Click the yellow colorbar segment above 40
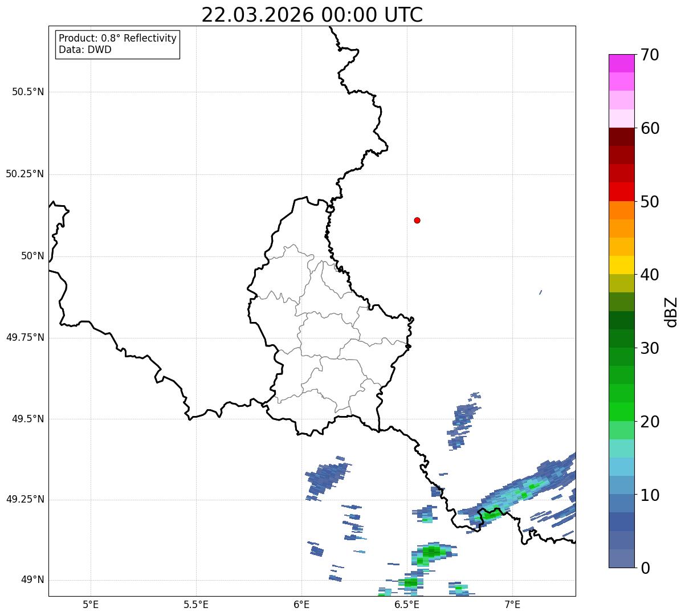Viewport: 685px width, 616px height. click(x=622, y=265)
